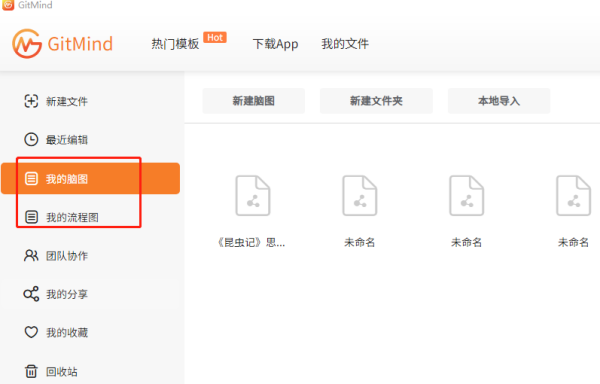Click the GitMind app icon in title bar

point(8,5)
